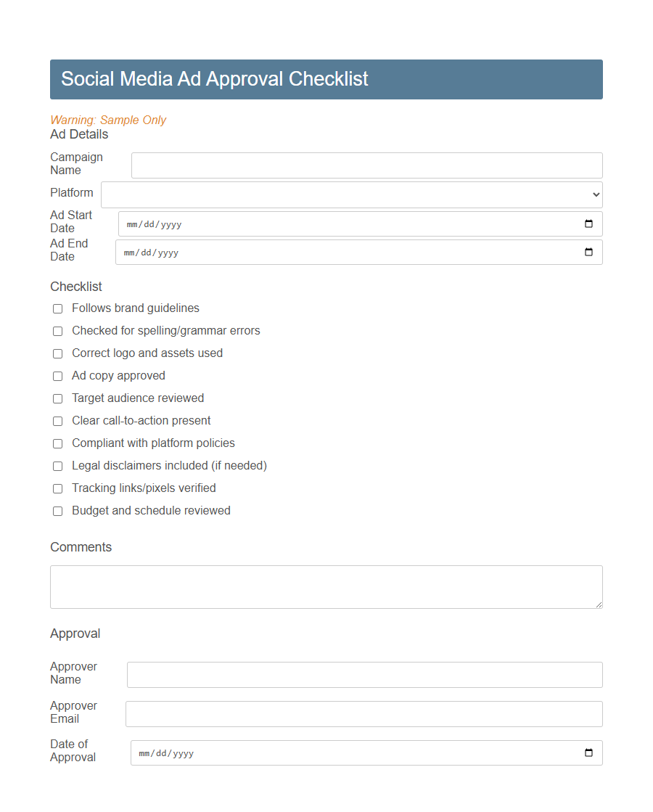Enable Compliant with platform policies
The image size is (653, 812).
pyautogui.click(x=57, y=443)
